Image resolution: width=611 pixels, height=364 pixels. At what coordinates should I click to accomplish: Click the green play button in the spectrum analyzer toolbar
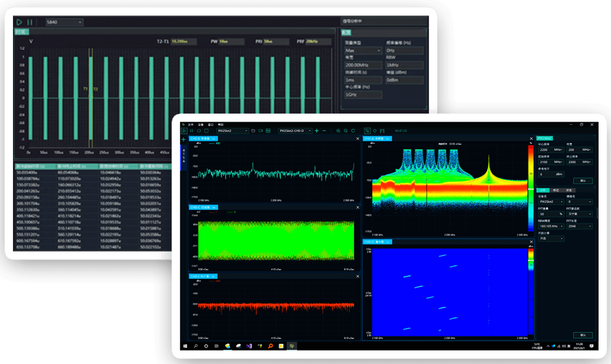tap(184, 131)
